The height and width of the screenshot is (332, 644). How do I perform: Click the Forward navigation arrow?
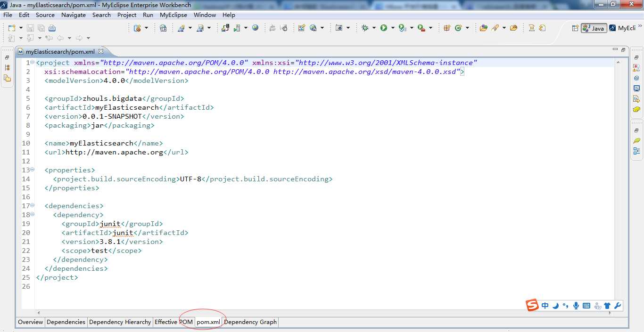[x=79, y=38]
